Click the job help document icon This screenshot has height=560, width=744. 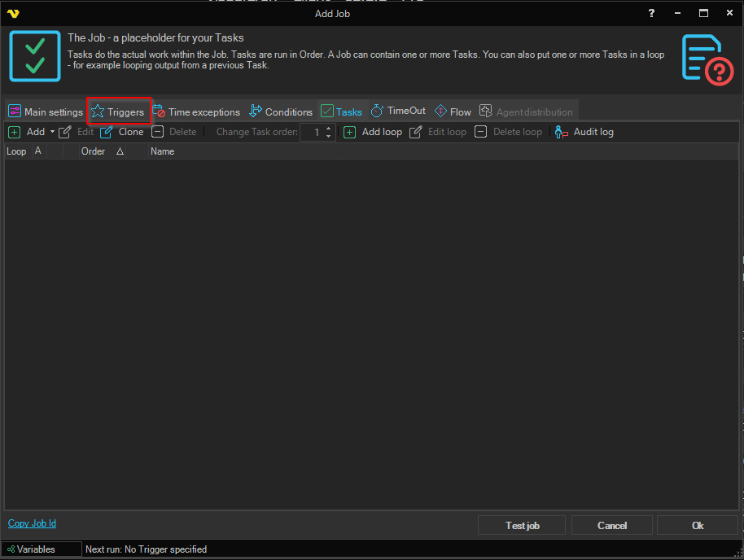[x=707, y=59]
